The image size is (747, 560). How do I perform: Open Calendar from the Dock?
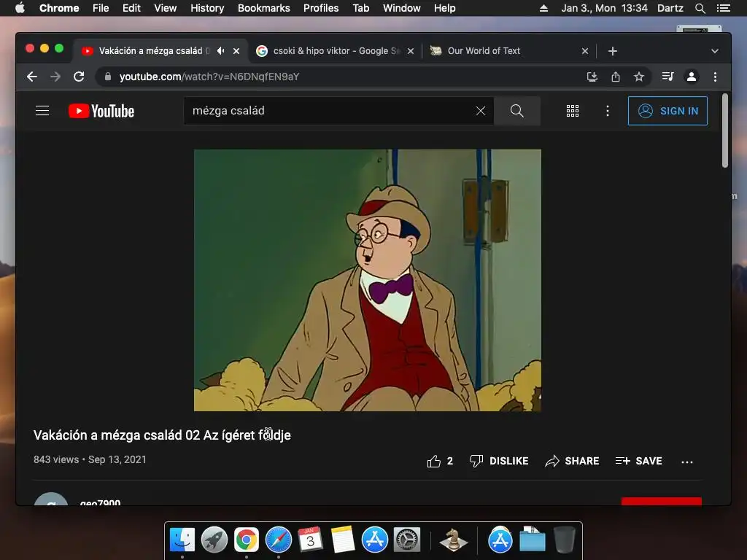click(311, 540)
